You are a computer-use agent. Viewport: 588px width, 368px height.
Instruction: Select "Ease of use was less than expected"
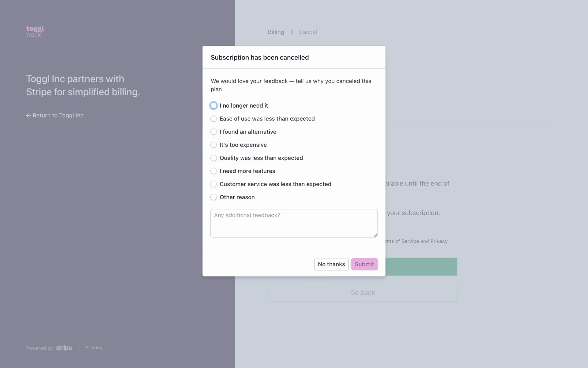[213, 119]
